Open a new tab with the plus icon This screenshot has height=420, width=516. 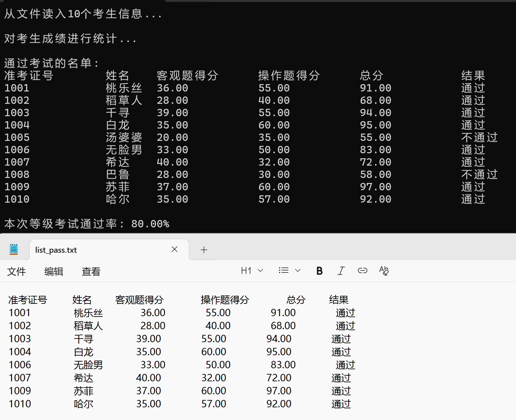pyautogui.click(x=204, y=249)
